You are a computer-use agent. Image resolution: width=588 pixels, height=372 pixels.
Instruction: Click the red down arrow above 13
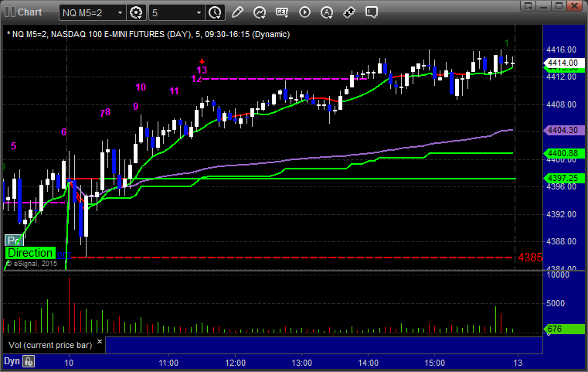pos(202,62)
